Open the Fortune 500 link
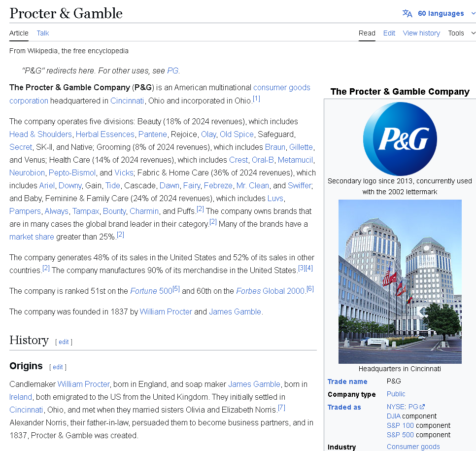This screenshot has width=476, height=451. (x=151, y=291)
